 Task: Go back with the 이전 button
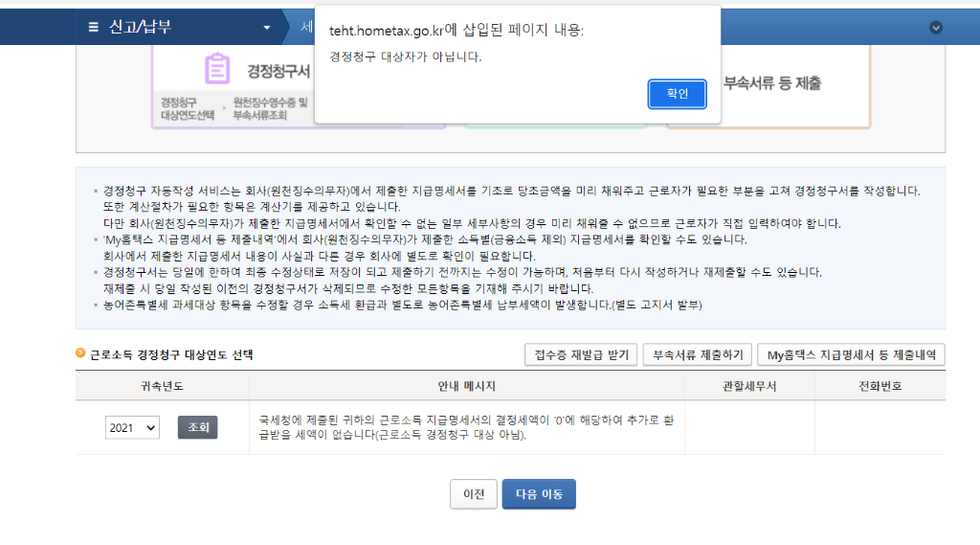click(x=473, y=494)
